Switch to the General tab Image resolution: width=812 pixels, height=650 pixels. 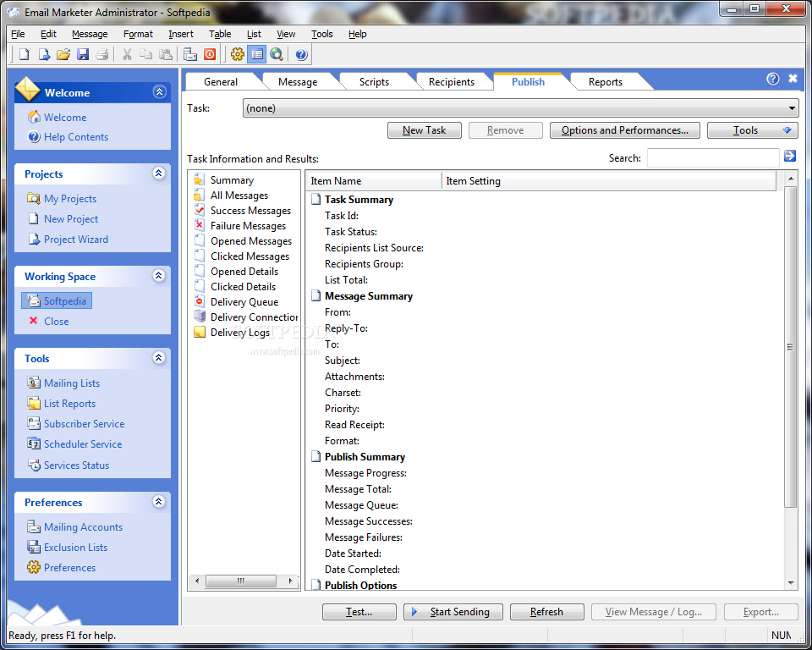(x=221, y=82)
